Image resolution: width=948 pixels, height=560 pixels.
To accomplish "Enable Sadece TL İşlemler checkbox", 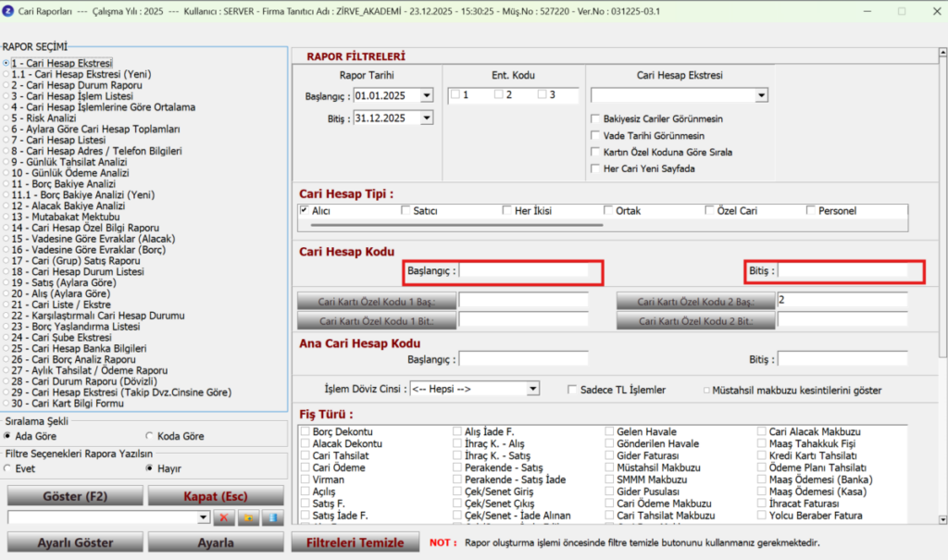I will (572, 390).
